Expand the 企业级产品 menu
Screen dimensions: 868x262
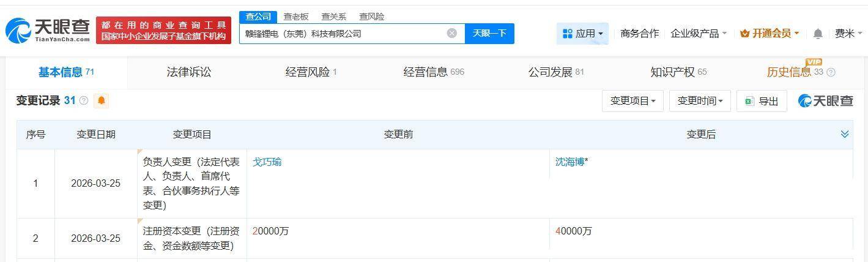[699, 34]
